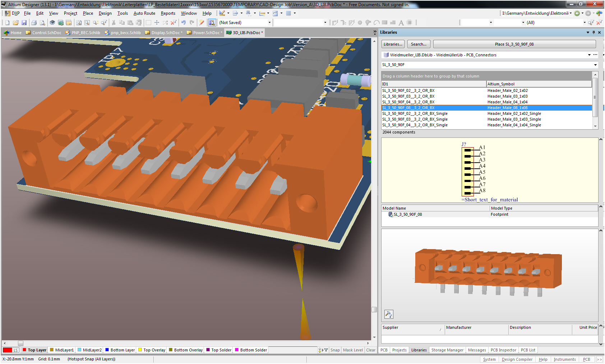Open the (Not Saved) view configuration dropdown
The image size is (605, 364).
pyautogui.click(x=269, y=23)
